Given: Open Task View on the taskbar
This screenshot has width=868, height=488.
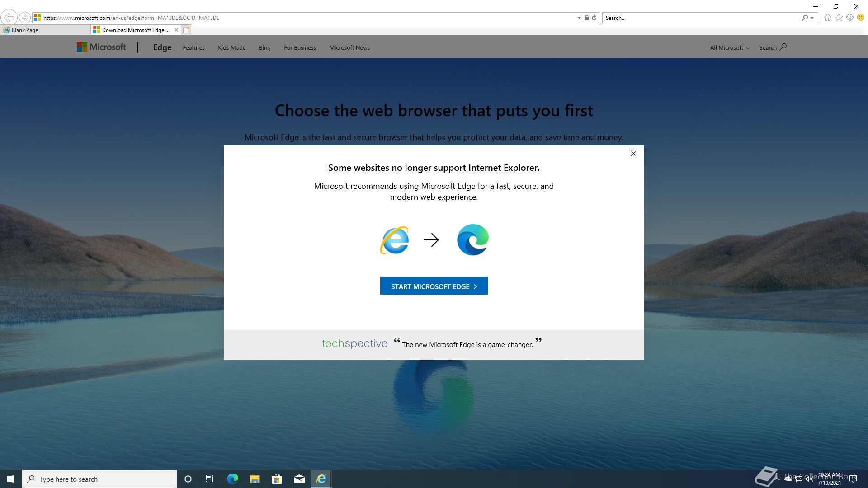Looking at the screenshot, I should tap(210, 479).
